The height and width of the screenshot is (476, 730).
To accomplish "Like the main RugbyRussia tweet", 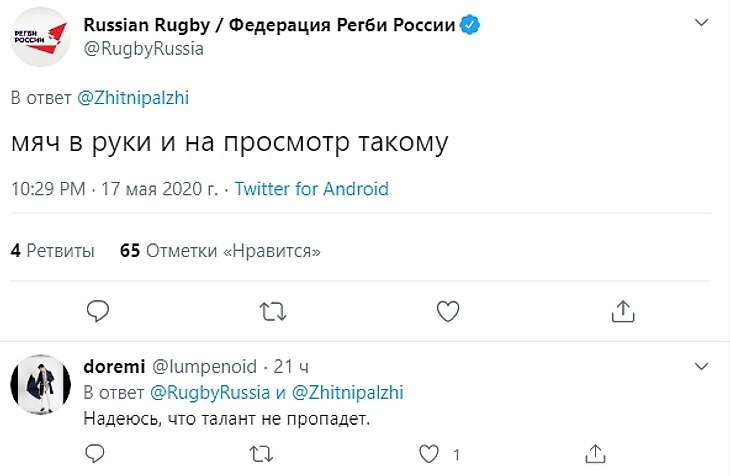I will coord(447,311).
